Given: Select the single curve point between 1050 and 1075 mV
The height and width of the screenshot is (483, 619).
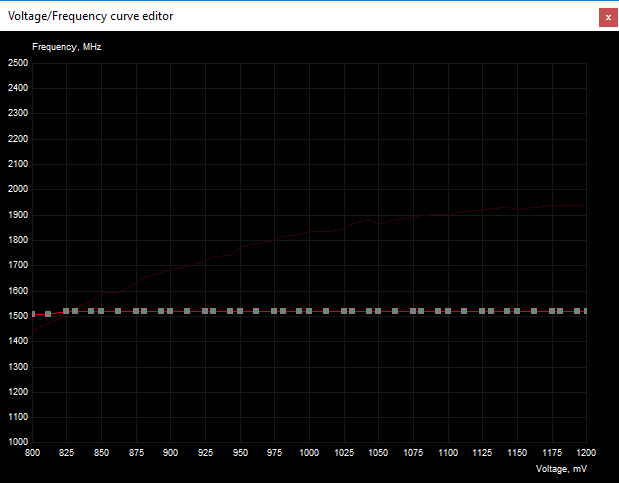Looking at the screenshot, I should pos(395,311).
